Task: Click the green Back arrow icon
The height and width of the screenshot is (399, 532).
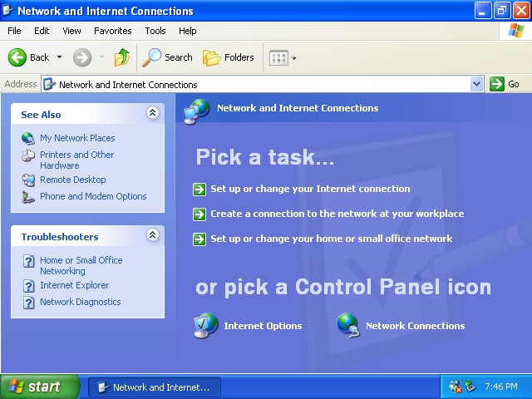Action: (x=17, y=57)
